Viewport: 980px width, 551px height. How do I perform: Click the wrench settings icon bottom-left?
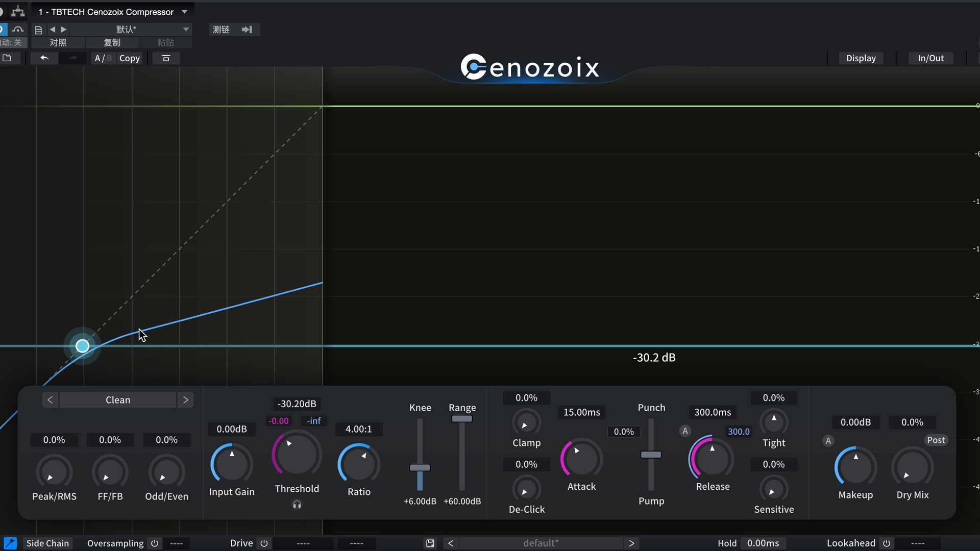10,543
